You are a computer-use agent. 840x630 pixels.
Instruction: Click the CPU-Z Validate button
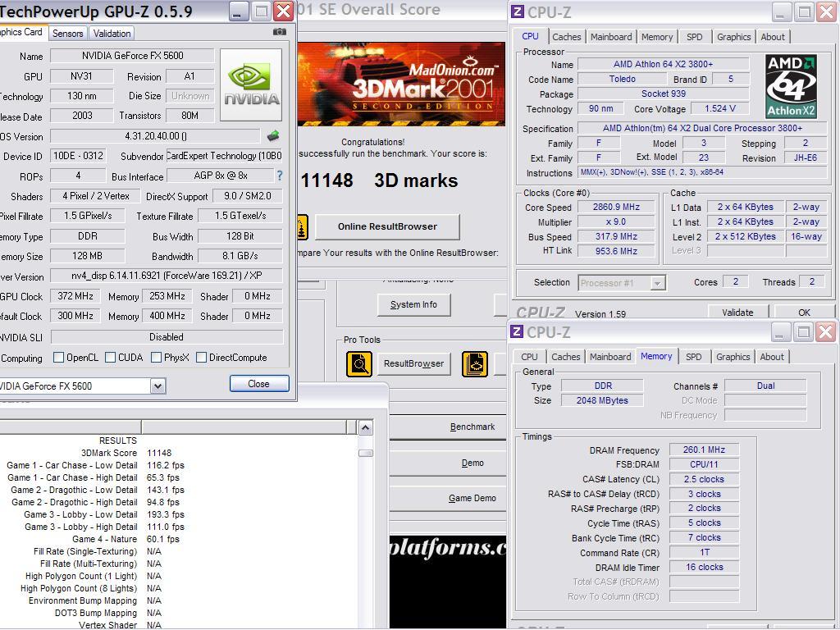pos(737,312)
